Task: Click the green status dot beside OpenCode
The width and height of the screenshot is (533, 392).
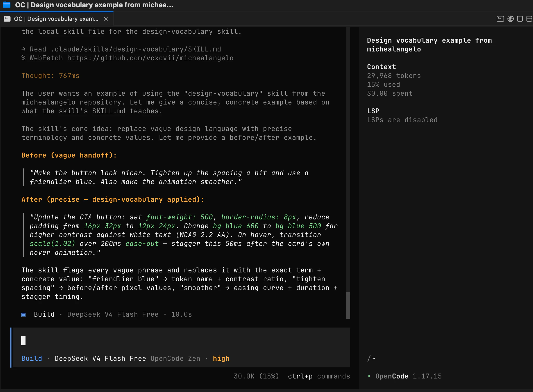Action: pos(369,376)
